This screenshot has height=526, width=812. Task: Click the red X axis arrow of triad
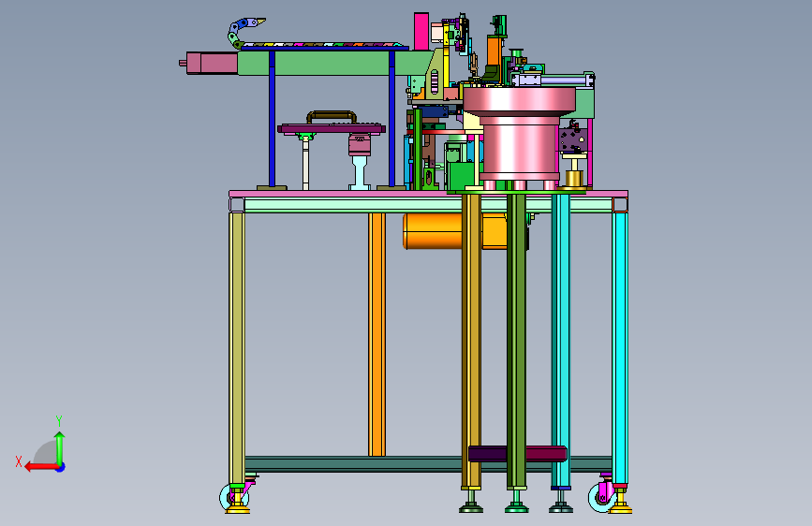[41, 467]
